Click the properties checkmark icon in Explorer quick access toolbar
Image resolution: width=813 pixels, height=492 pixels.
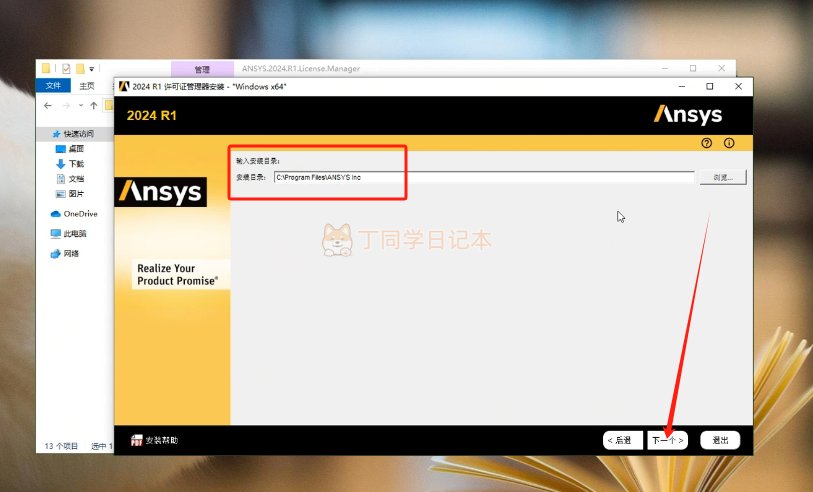tap(66, 68)
